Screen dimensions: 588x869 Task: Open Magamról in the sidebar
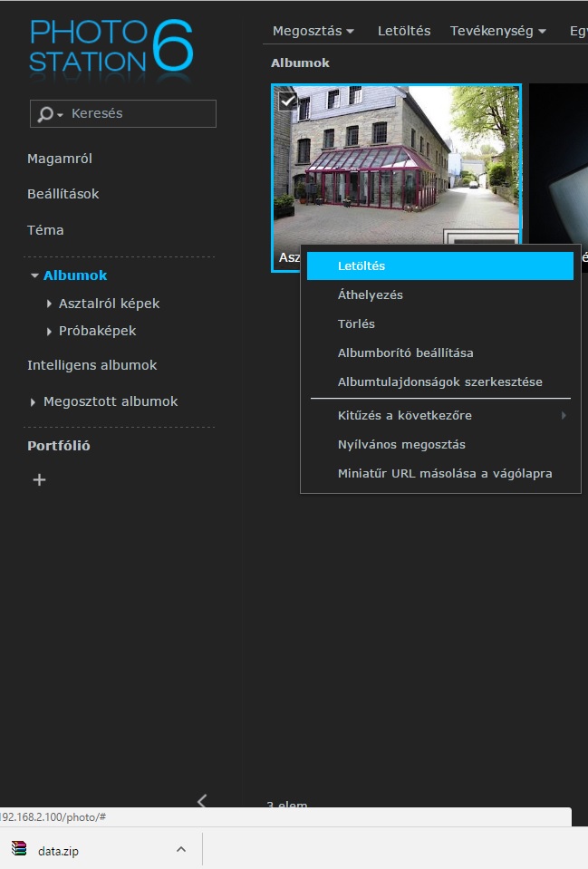click(60, 159)
